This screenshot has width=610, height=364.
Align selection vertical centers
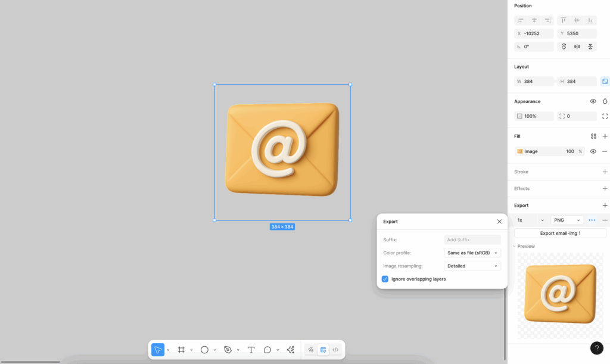[x=577, y=20]
